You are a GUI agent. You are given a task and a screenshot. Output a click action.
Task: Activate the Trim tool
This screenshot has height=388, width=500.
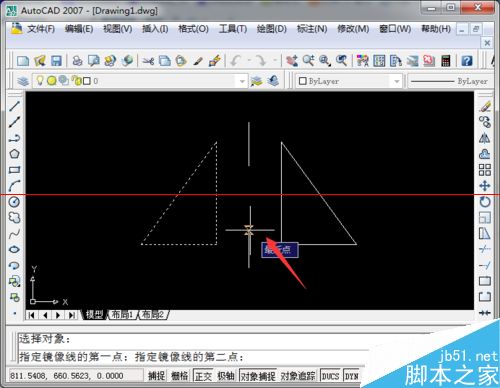tap(485, 249)
